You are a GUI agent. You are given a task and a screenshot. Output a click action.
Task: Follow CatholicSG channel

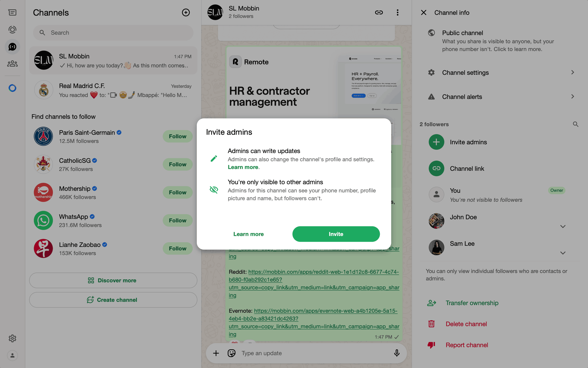point(178,164)
